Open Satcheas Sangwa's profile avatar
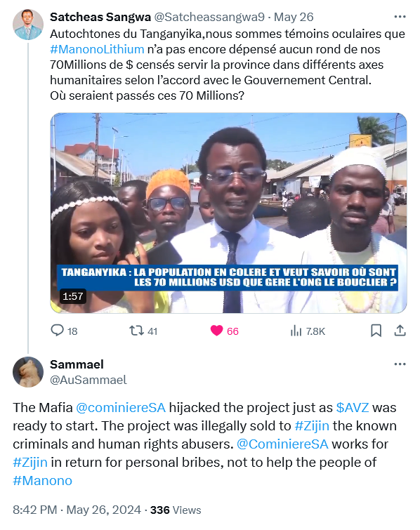Viewport: 420px width, 530px height. (28, 25)
